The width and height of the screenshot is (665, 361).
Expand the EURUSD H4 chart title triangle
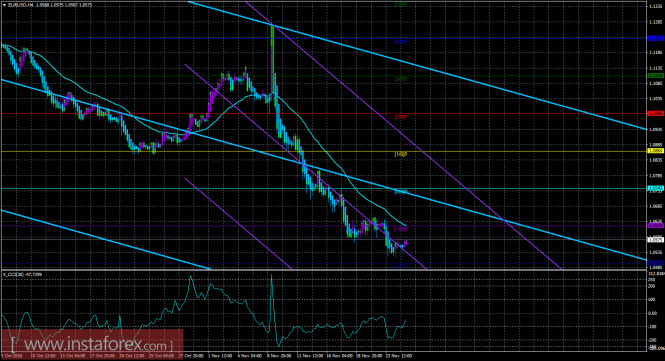(4, 5)
